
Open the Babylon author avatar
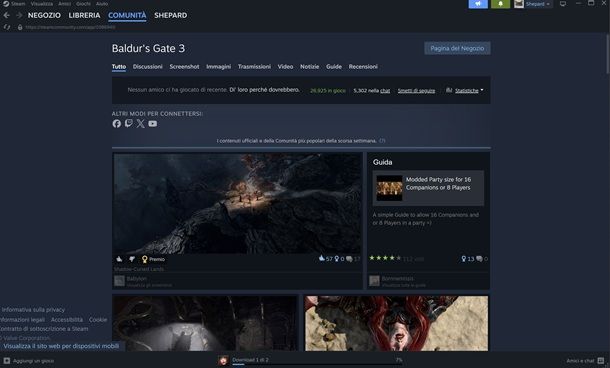[119, 280]
